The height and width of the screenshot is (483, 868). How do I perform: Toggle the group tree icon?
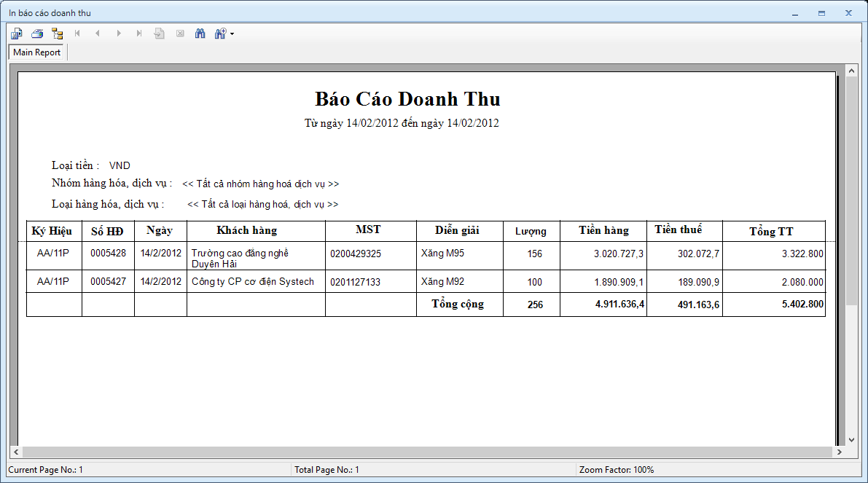pos(58,34)
